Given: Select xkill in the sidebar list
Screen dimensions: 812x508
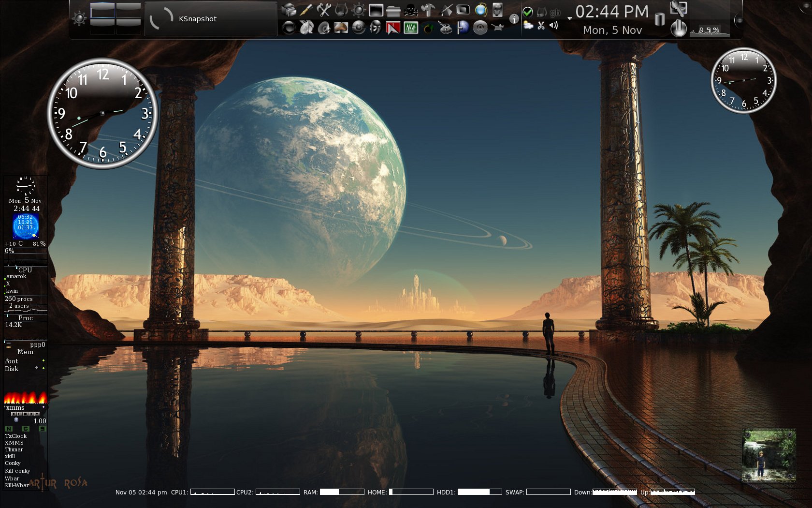Looking at the screenshot, I should click(x=10, y=456).
